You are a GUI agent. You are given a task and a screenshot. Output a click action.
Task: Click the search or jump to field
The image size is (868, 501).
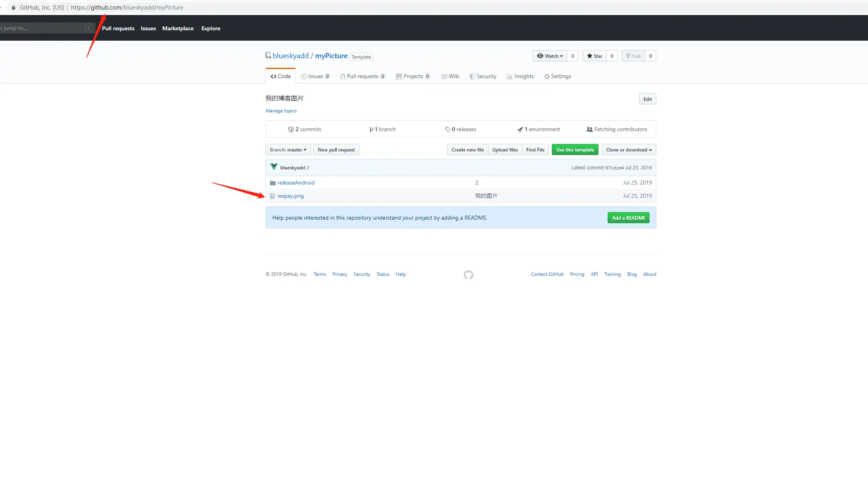(x=40, y=28)
